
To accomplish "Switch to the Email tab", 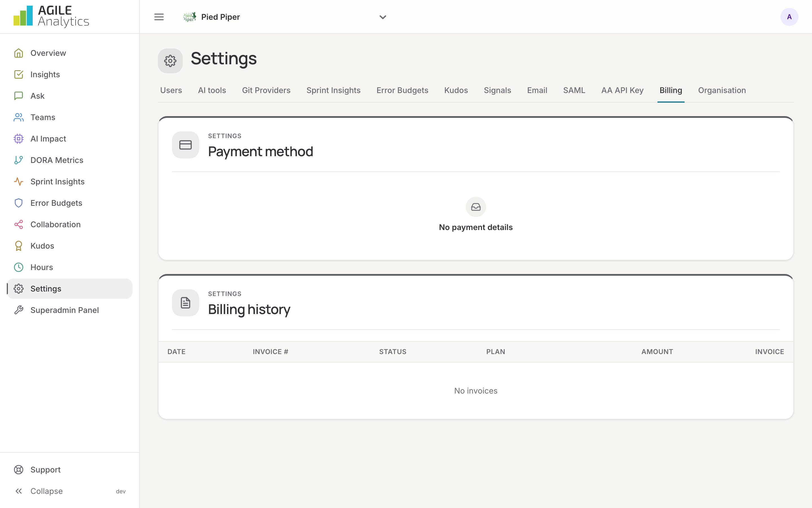I will [x=537, y=90].
